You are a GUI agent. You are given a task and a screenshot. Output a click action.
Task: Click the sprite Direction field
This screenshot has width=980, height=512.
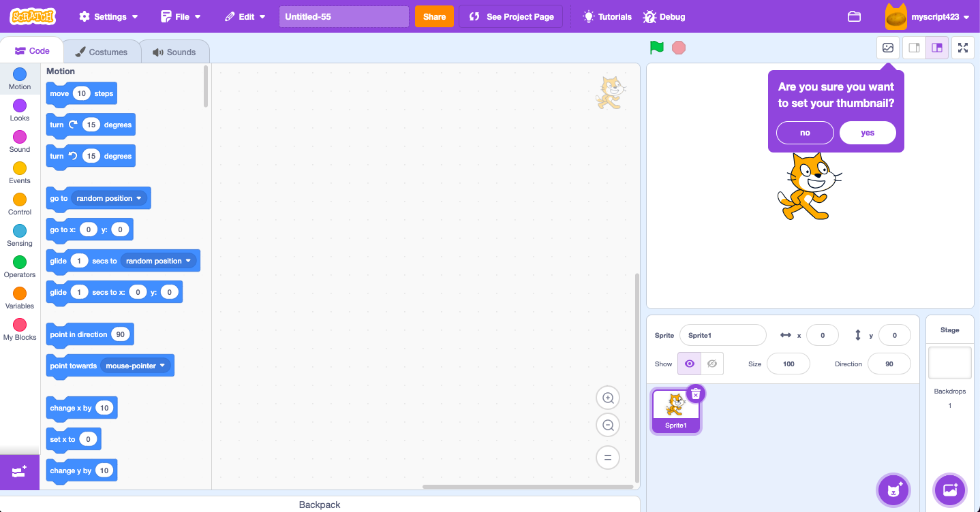click(x=889, y=364)
